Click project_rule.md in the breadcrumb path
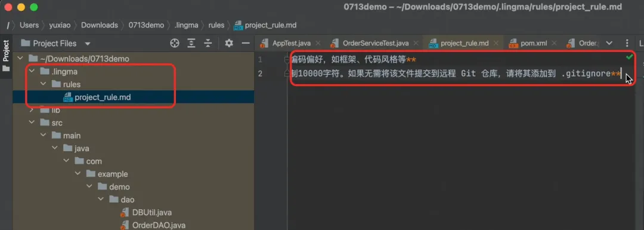This screenshot has height=230, width=644. coord(271,25)
